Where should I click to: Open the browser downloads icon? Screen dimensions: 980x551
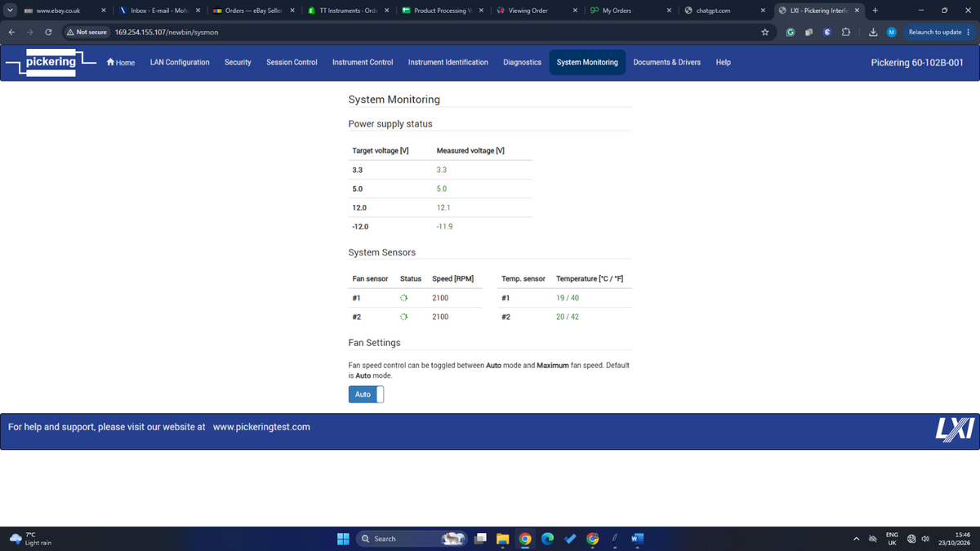tap(872, 32)
